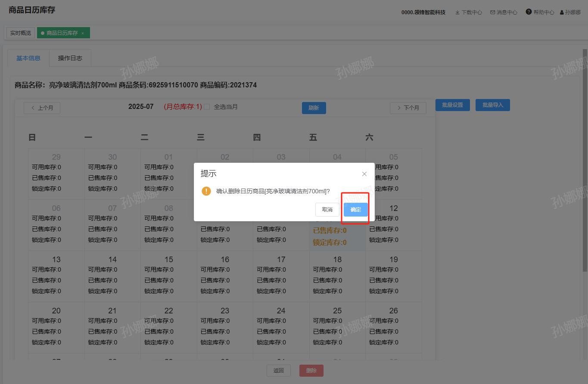This screenshot has height=384, width=588.
Task: Go to the next month with 下个月
Action: (x=408, y=108)
